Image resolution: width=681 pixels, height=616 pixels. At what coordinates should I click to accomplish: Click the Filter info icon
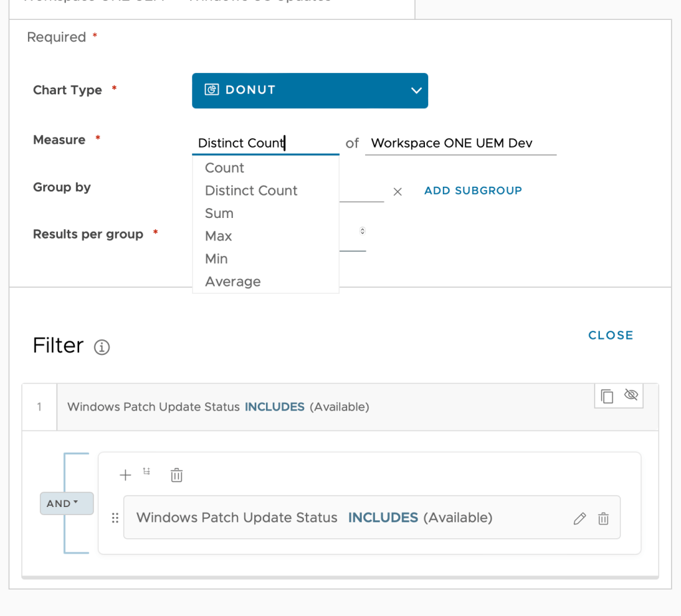[x=102, y=347]
